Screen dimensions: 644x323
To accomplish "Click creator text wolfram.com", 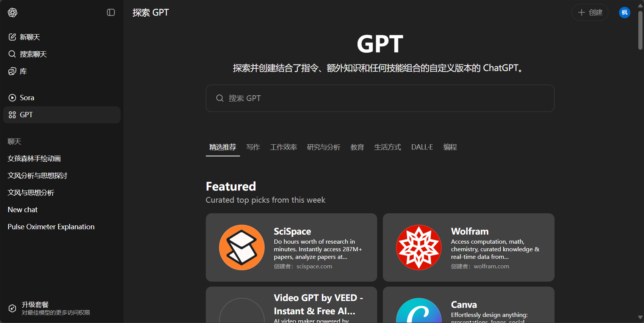I will (491, 266).
